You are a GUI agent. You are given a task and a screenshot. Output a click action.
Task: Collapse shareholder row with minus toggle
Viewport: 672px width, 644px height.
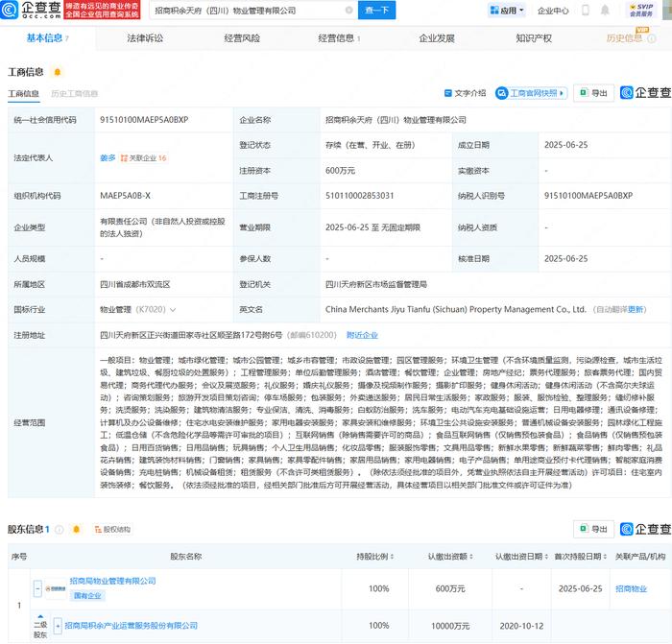pyautogui.click(x=37, y=588)
